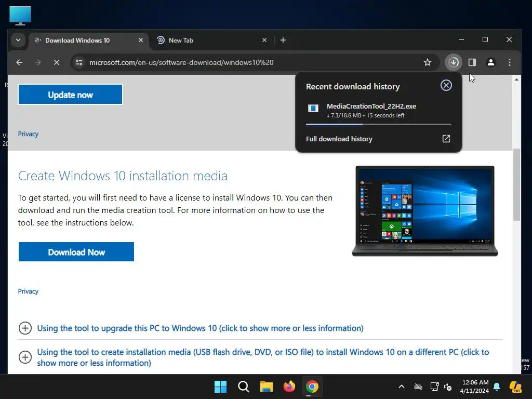Viewport: 532px width, 399px height.
Task: Click the Download Now button
Action: 76,252
